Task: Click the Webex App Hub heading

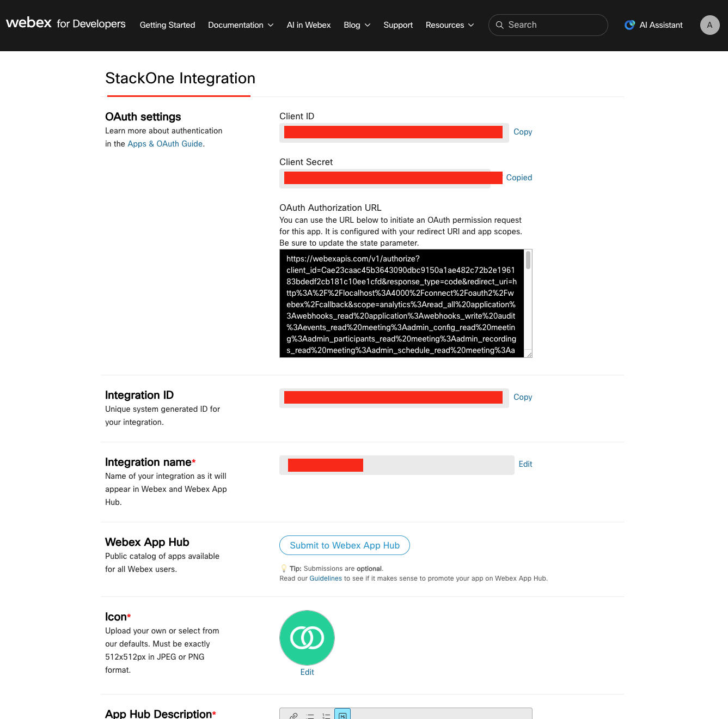Action: click(x=147, y=542)
